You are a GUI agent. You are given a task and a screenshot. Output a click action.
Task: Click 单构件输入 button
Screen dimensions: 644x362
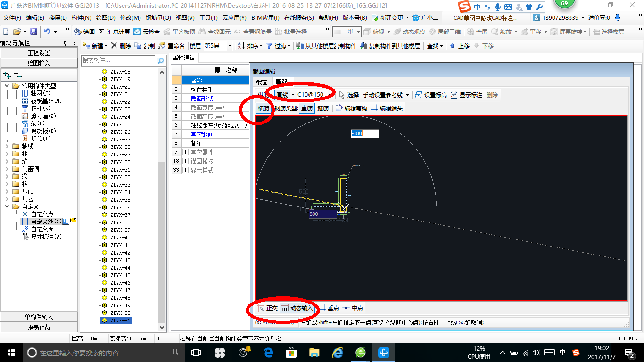pyautogui.click(x=39, y=317)
